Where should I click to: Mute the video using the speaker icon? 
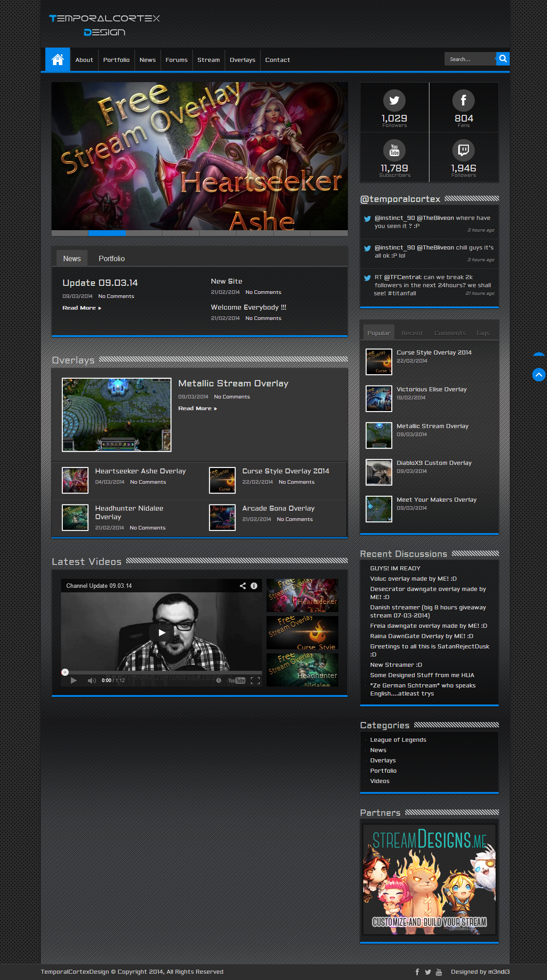92,680
